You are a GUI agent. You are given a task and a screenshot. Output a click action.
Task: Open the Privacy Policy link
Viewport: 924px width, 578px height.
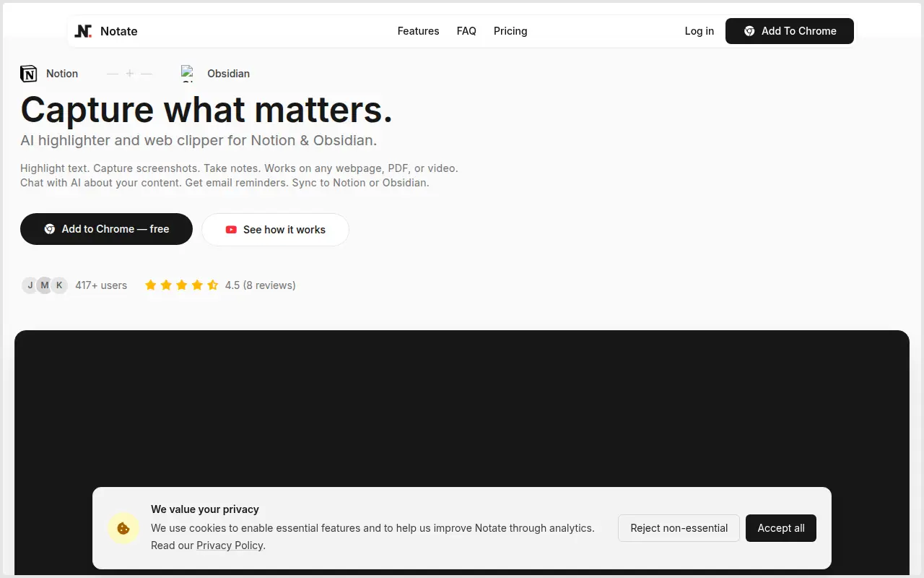230,545
